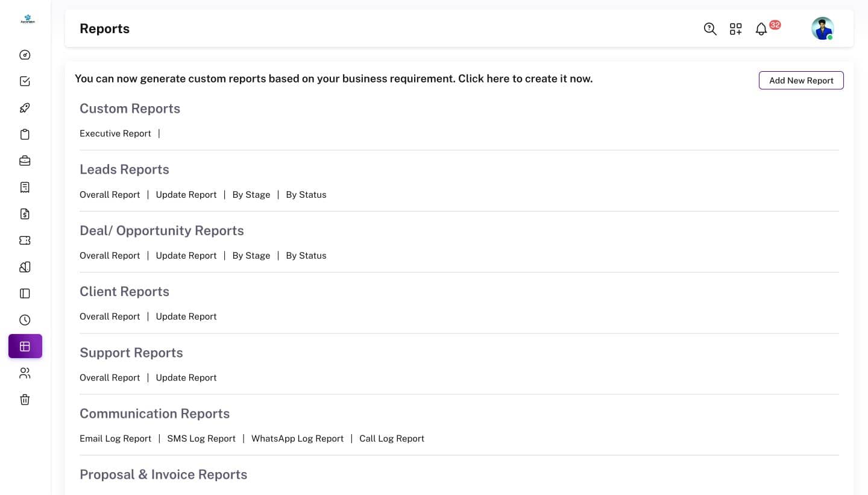Open Overall Report under Client Reports

click(x=110, y=317)
